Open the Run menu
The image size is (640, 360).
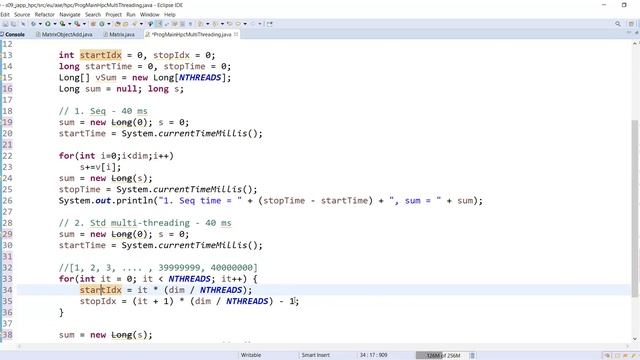131,15
